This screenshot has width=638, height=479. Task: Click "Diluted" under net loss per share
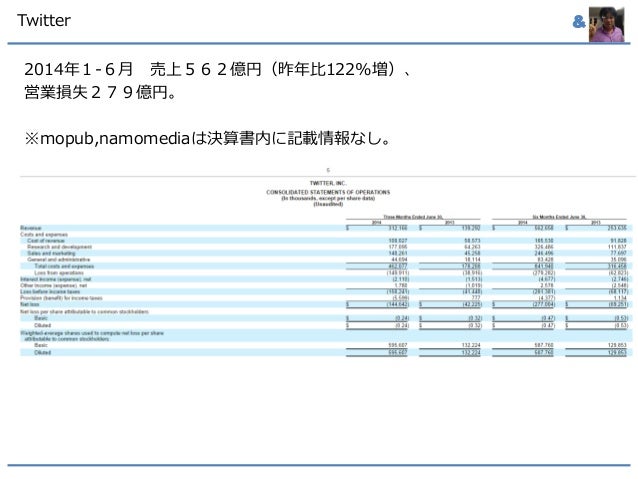pyautogui.click(x=43, y=326)
